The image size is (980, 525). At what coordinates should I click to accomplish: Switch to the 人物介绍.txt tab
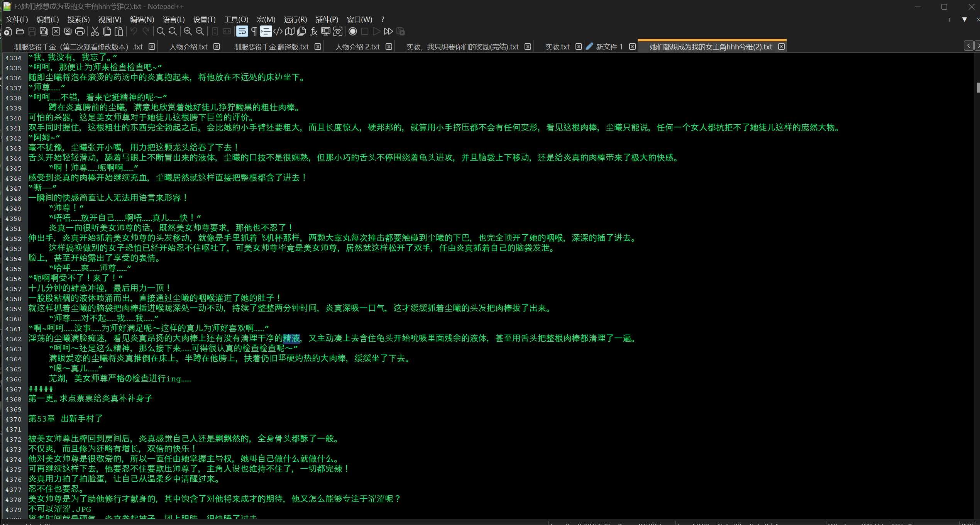[188, 47]
